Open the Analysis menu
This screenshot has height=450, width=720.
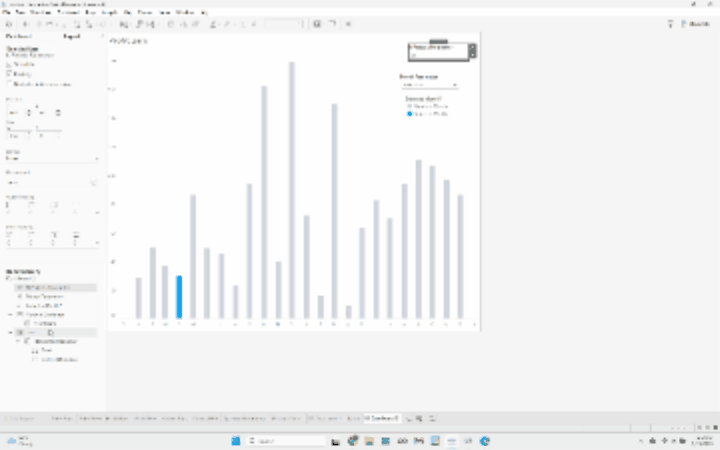point(109,12)
